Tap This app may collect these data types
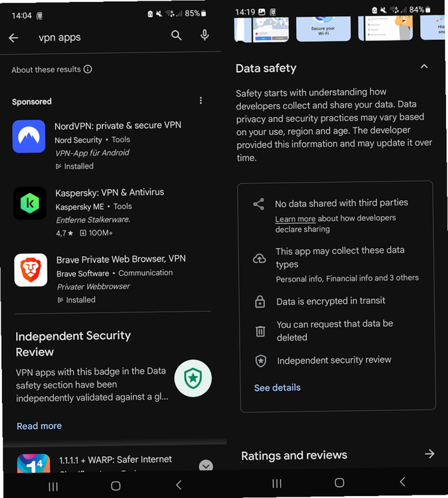This screenshot has height=498, width=448. pyautogui.click(x=340, y=257)
